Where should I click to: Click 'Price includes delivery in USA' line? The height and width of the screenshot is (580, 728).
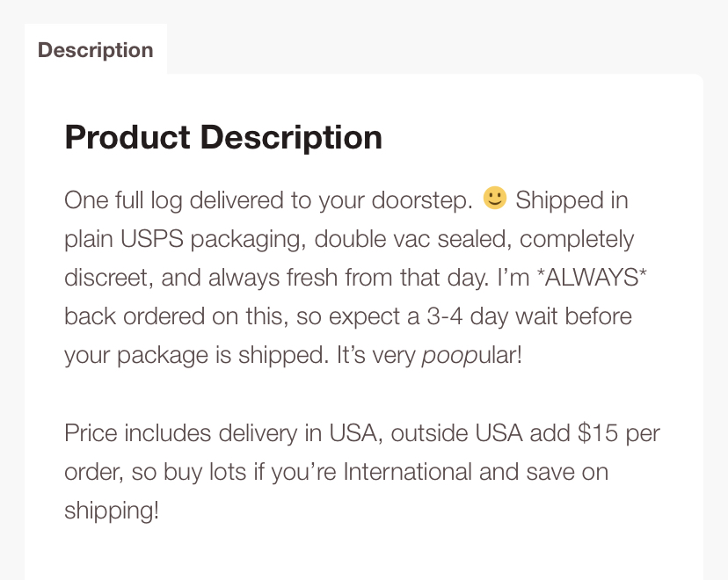click(222, 433)
